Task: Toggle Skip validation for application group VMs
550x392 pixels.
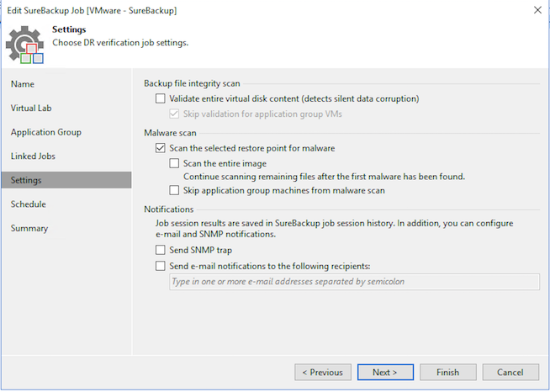Action: tap(174, 114)
